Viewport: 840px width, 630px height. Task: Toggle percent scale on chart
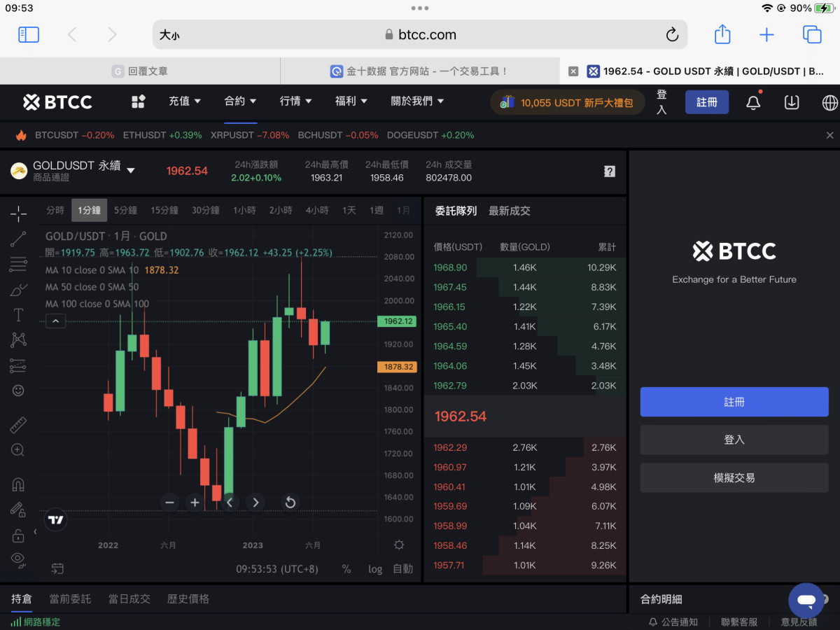pyautogui.click(x=346, y=569)
